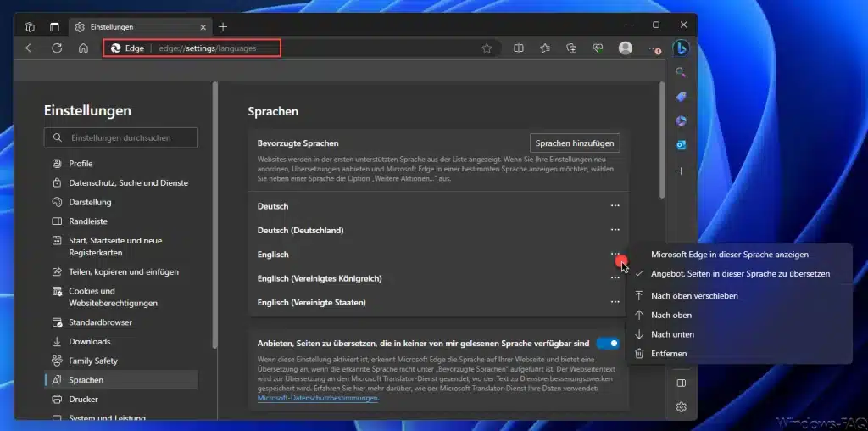The width and height of the screenshot is (868, 431).
Task: Open workspaces icon in title bar
Action: pos(30,26)
